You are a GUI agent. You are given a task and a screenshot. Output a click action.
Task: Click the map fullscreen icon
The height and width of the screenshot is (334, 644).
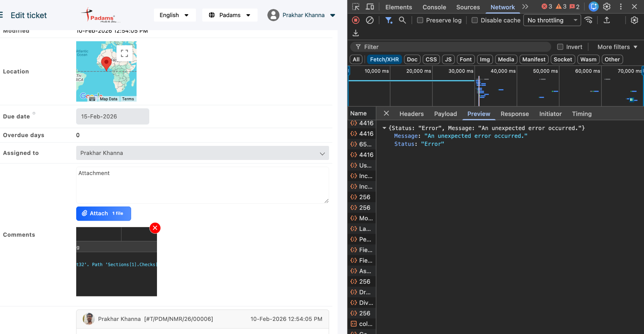click(124, 53)
